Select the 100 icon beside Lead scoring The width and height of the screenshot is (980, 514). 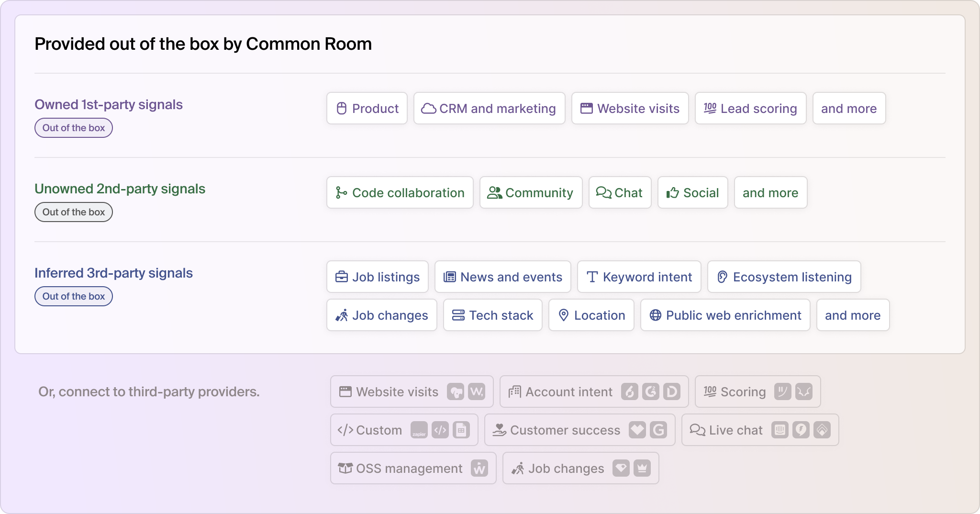tap(710, 109)
